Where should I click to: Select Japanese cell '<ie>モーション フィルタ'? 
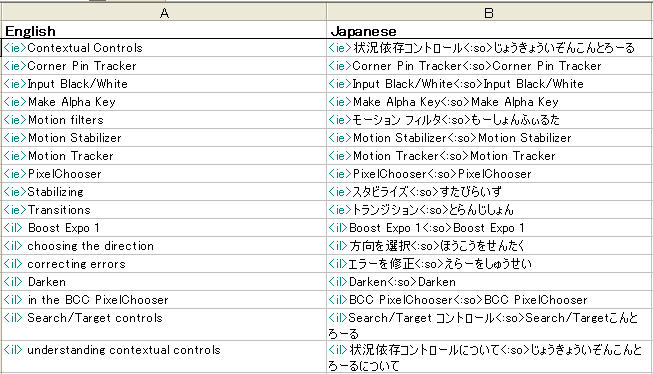tap(489, 120)
